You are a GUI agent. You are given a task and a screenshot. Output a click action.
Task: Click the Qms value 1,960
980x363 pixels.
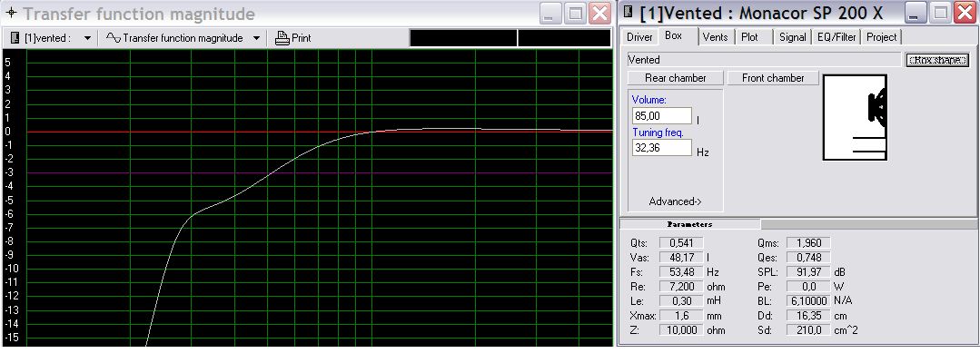(808, 242)
